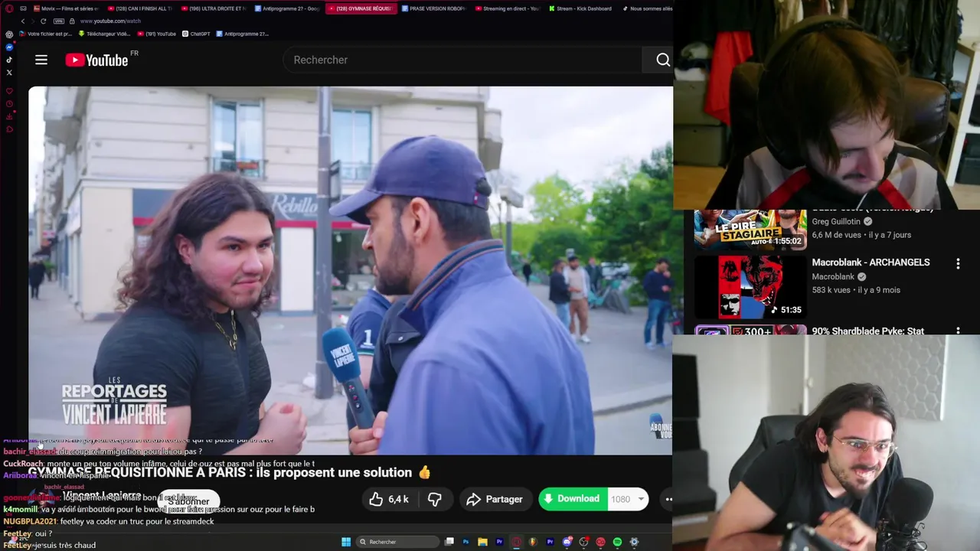Open options menu for Macroblank ARCHANGELS video

tap(958, 263)
